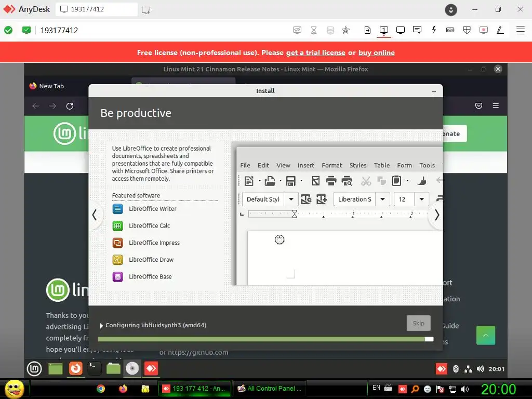Click green check connection status icon
The image size is (532, 399).
[x=8, y=30]
